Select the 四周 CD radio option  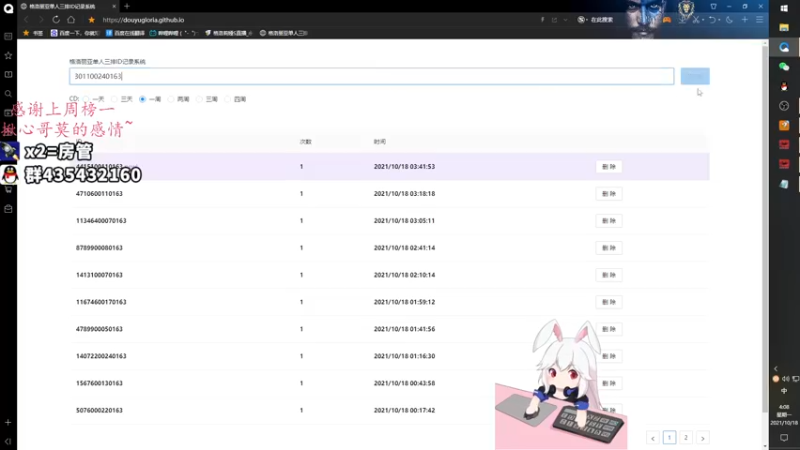(x=228, y=99)
